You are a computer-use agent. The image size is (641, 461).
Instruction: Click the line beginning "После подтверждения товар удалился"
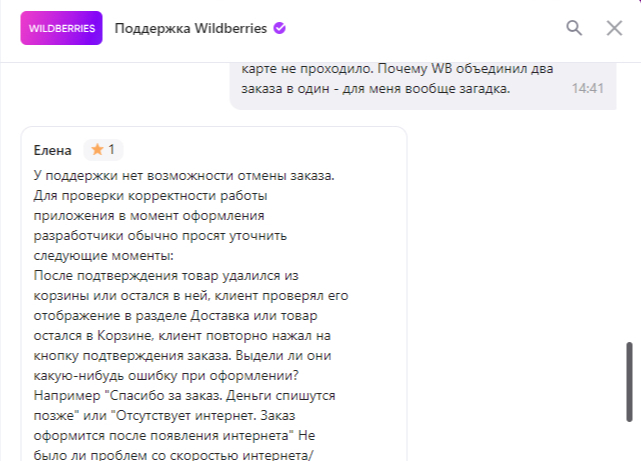[x=166, y=275]
